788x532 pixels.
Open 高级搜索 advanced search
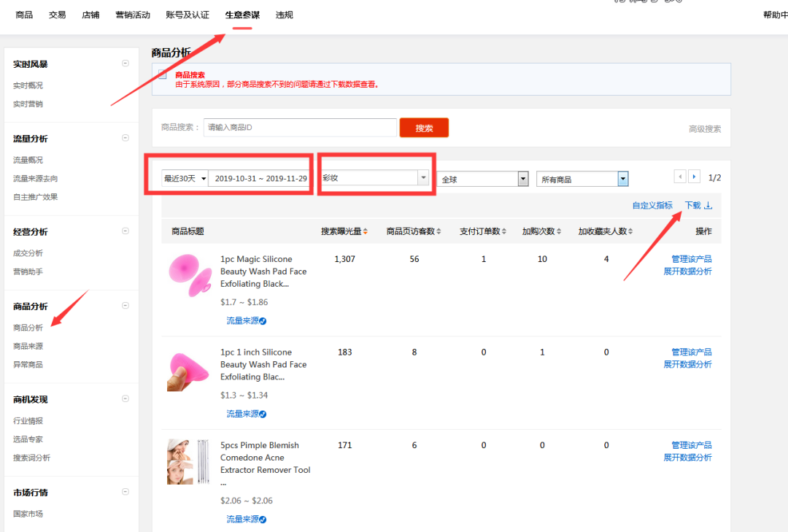[x=705, y=128]
